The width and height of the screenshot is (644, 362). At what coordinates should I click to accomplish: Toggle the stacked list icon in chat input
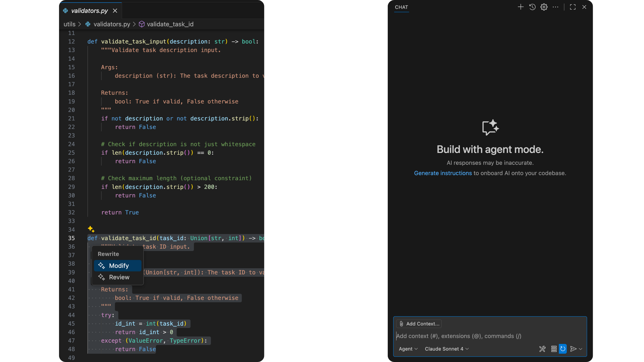click(554, 349)
